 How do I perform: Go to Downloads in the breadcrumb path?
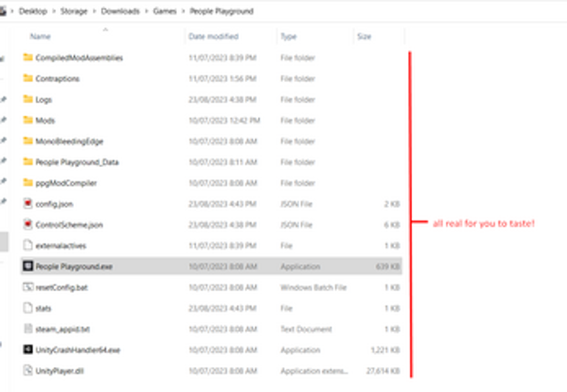[x=120, y=11]
